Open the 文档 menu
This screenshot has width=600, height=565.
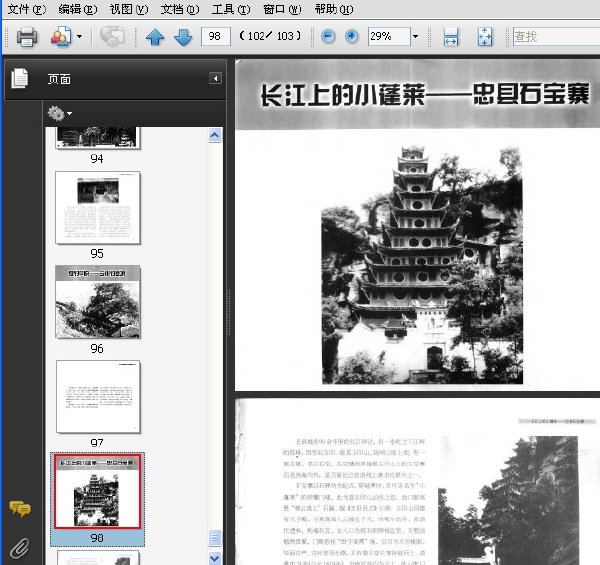point(180,9)
